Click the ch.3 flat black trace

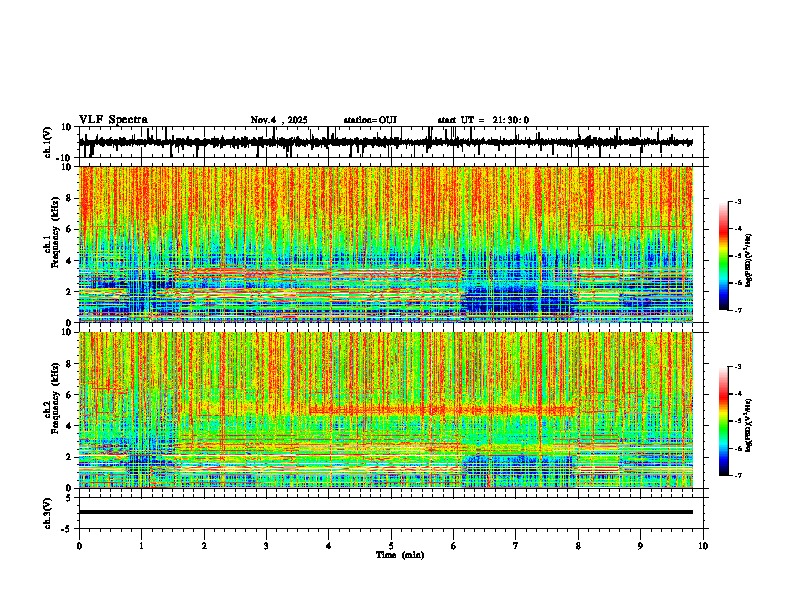click(x=386, y=512)
